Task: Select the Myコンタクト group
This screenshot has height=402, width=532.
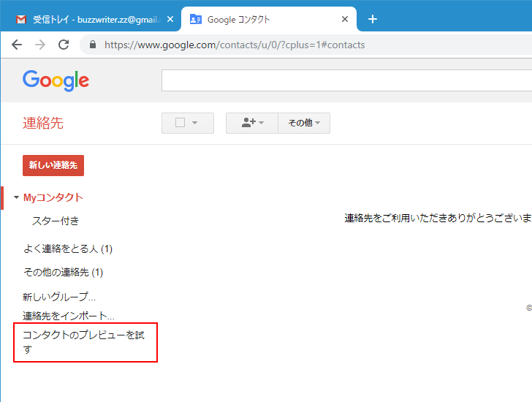Action: pyautogui.click(x=53, y=197)
